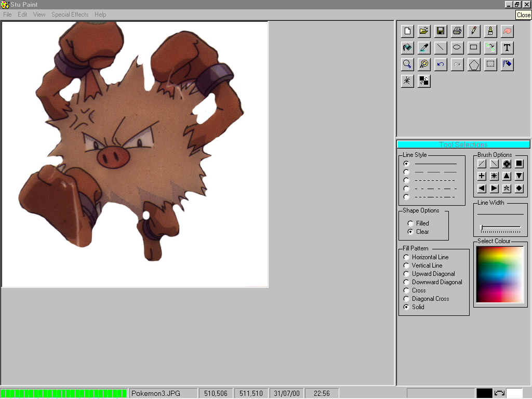Select the Polygon shape tool

point(474,64)
